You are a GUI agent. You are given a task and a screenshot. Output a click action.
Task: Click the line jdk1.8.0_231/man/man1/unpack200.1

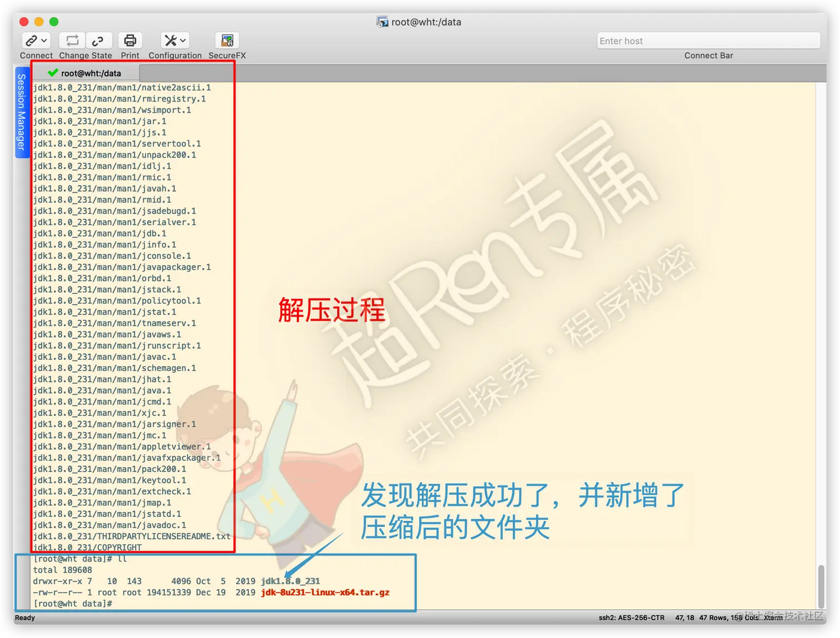pyautogui.click(x=114, y=155)
